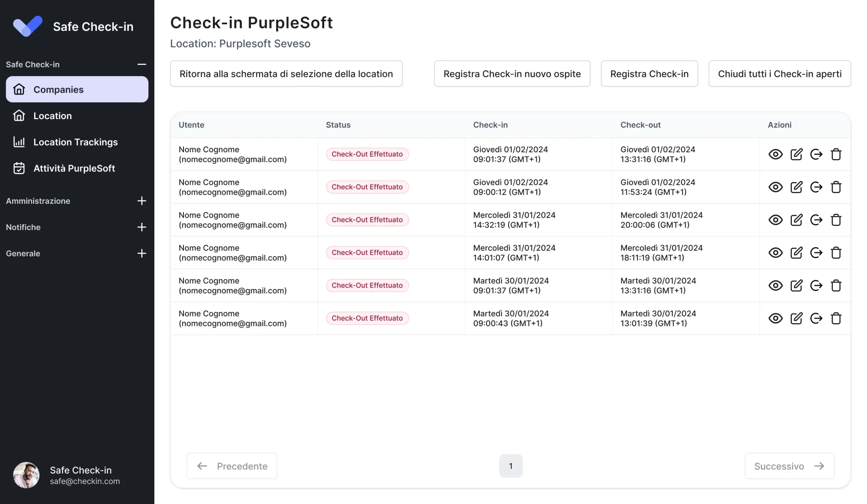Delete the check-in from 09:00:12 on 01/02/2024
This screenshot has width=867, height=504.
coord(836,187)
